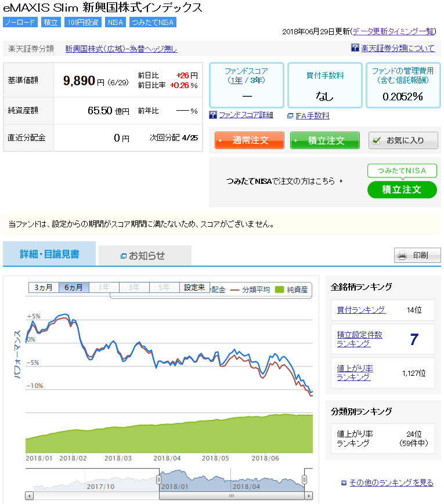The image size is (444, 504).
Task: Click the green 積立注文 button beside 通常注文
Action: pos(325,140)
